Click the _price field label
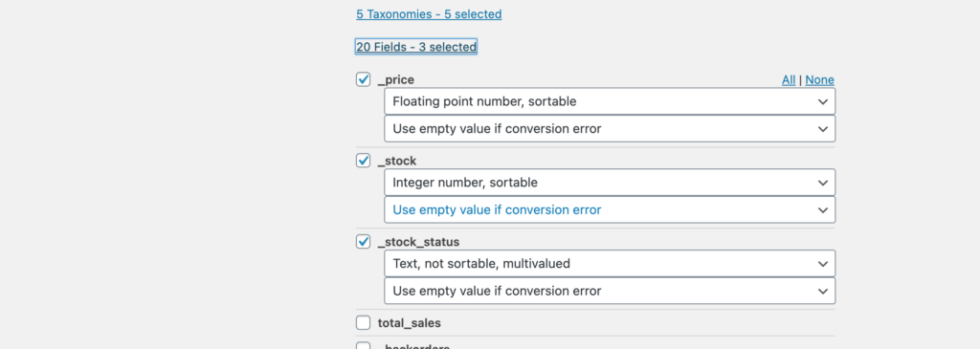Screen dimensions: 980x349 click(x=396, y=80)
